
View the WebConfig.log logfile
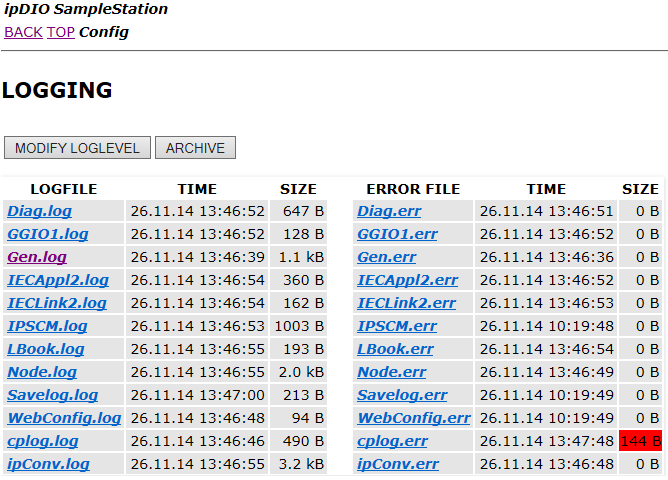tap(64, 418)
